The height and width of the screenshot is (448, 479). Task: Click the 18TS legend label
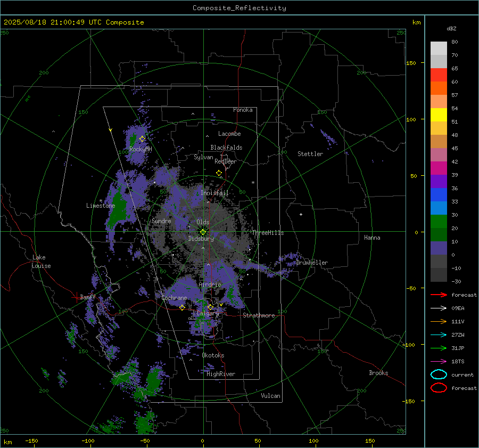(x=458, y=362)
